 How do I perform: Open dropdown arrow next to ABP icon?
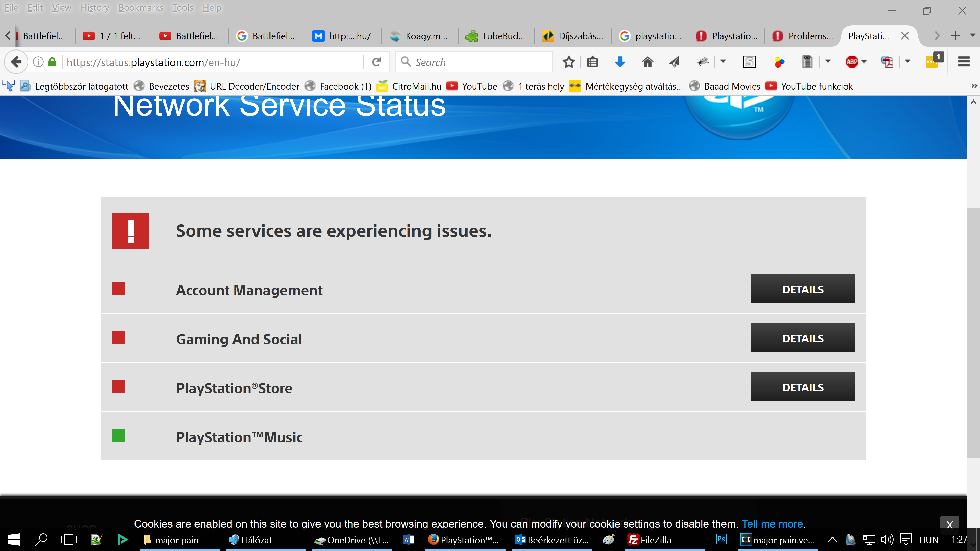tap(864, 61)
